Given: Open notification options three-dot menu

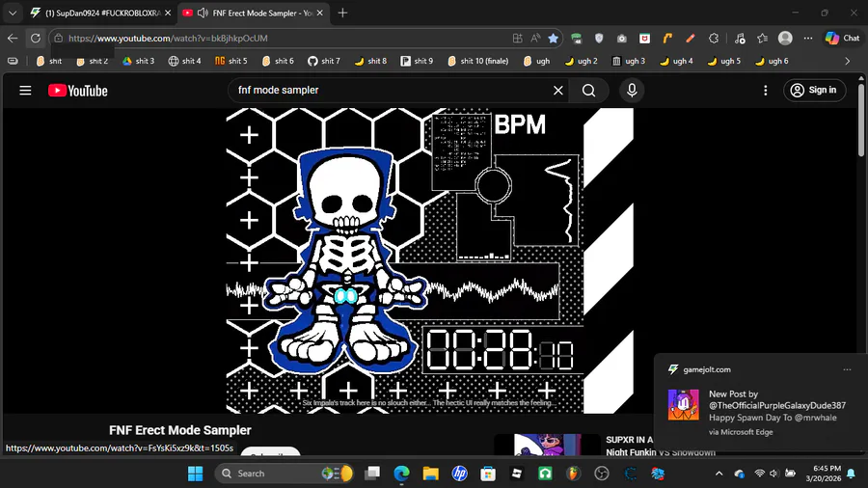Looking at the screenshot, I should (847, 369).
